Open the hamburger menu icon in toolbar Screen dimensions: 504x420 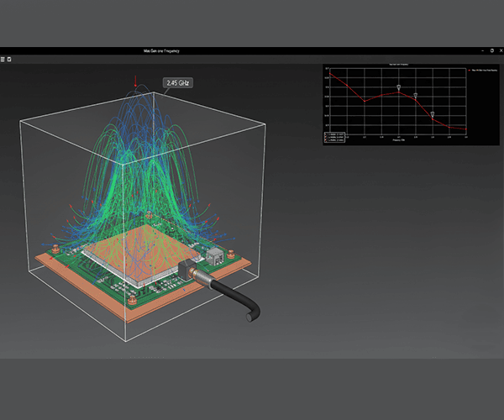coord(3,60)
